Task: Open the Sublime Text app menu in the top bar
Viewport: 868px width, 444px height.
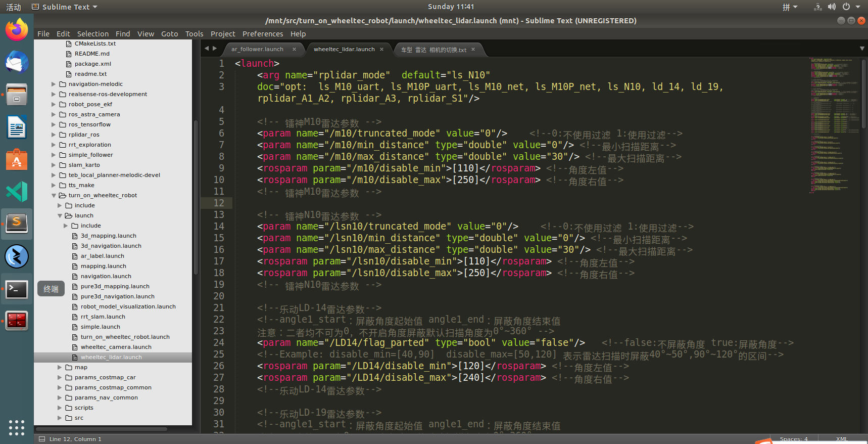Action: click(65, 7)
